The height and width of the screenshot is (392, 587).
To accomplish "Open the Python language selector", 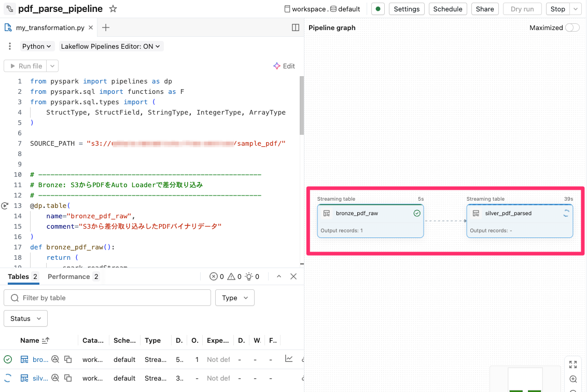I will 36,46.
